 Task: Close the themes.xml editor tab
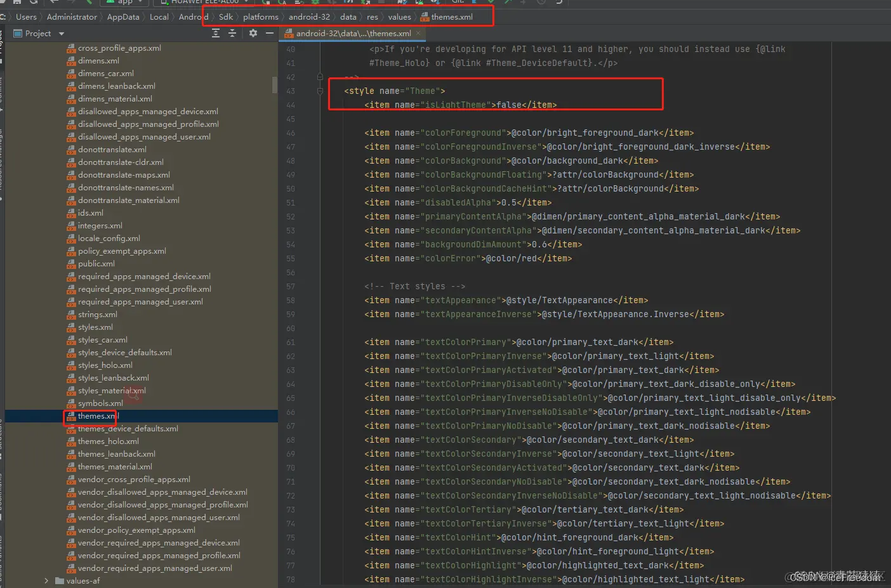418,33
